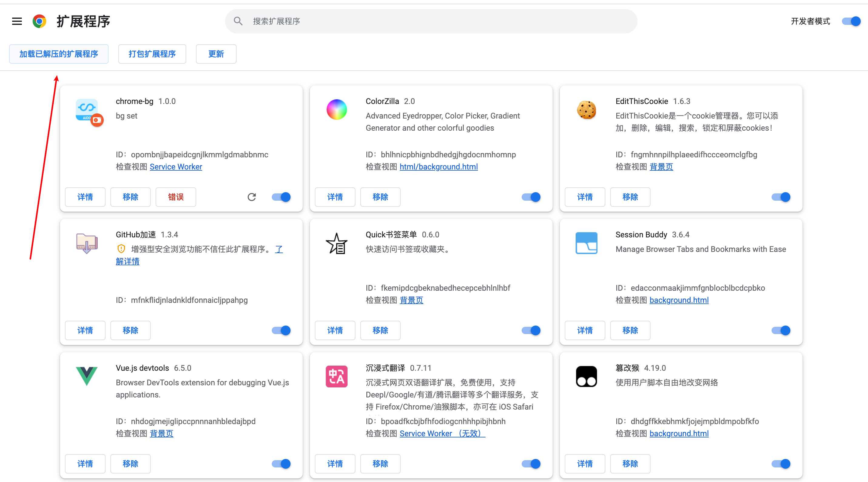Remove the chrome-bg extension
This screenshot has height=482, width=868.
pyautogui.click(x=130, y=197)
